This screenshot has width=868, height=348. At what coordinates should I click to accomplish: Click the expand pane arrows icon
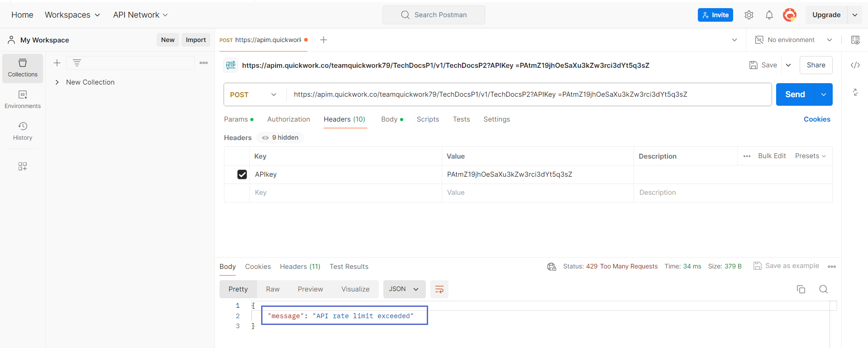(x=855, y=92)
